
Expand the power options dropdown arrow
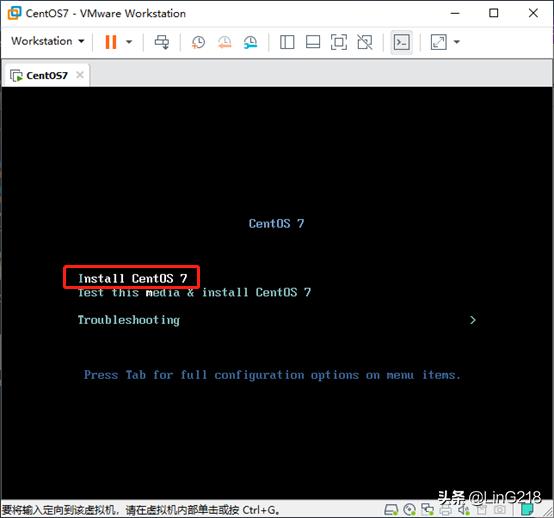coord(129,42)
